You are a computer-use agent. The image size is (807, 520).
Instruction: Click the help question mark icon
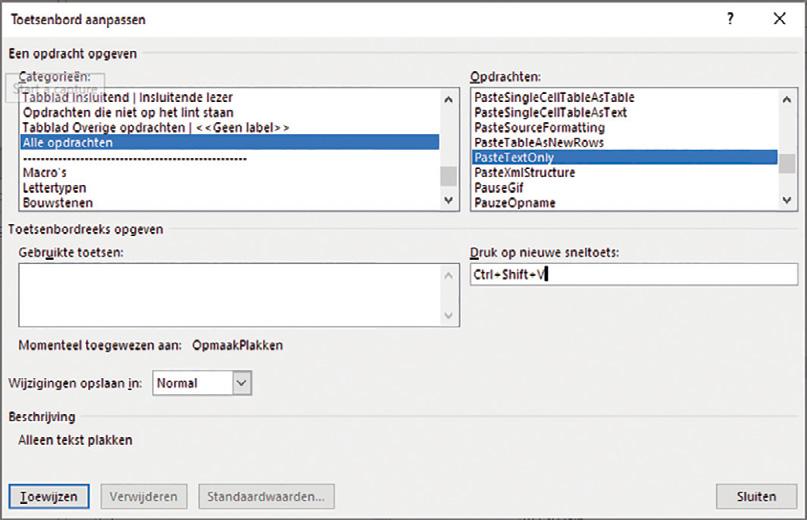pos(730,19)
